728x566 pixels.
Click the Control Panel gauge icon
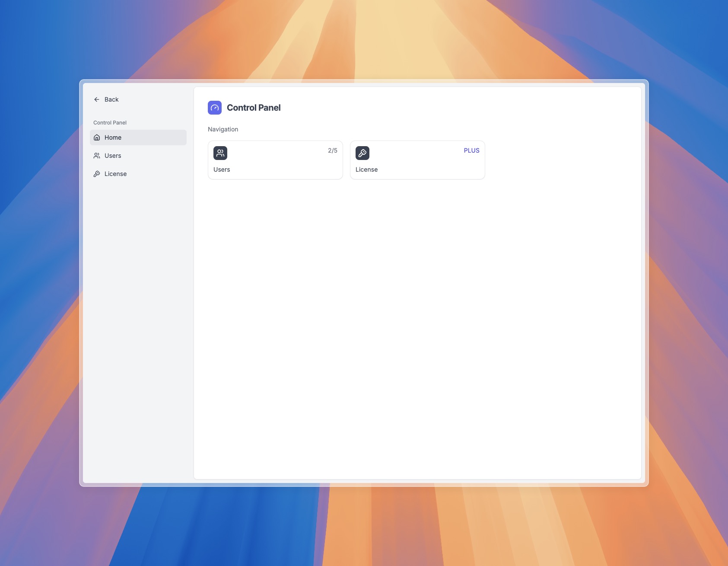point(215,108)
